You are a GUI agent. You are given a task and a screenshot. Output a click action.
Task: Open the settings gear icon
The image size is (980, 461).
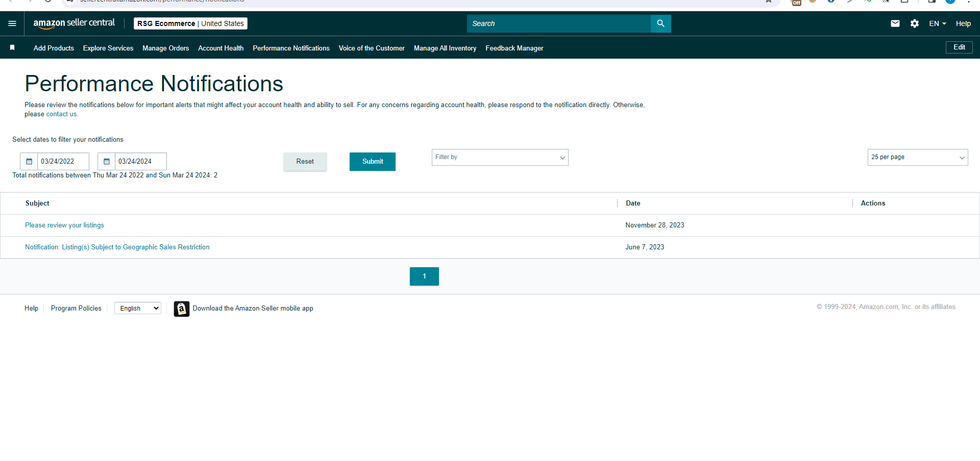[x=915, y=23]
